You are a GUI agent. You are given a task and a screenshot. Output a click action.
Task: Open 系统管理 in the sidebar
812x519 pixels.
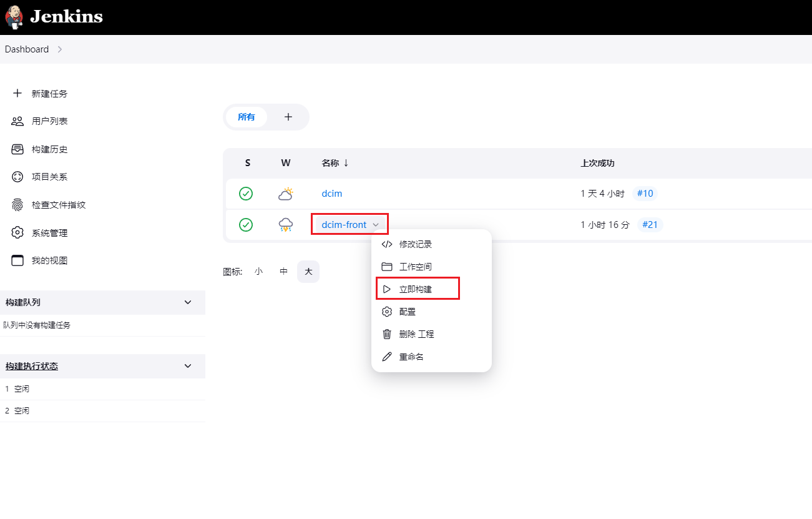click(50, 233)
